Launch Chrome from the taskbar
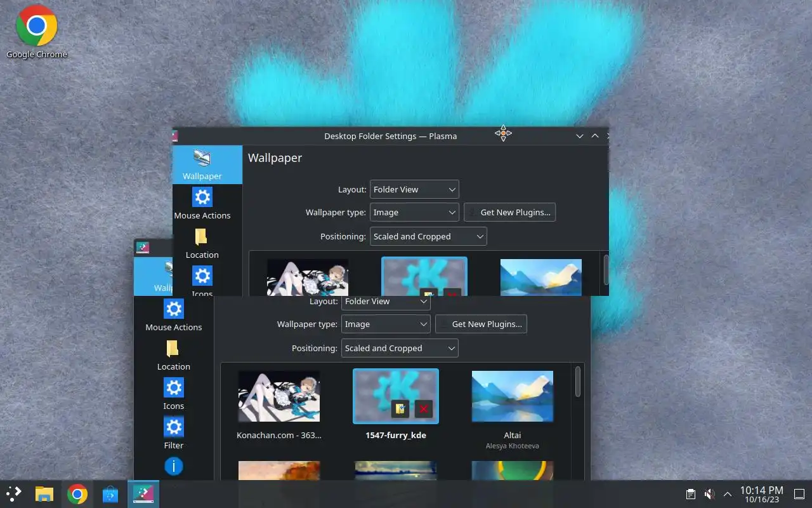The height and width of the screenshot is (508, 812). pos(77,494)
